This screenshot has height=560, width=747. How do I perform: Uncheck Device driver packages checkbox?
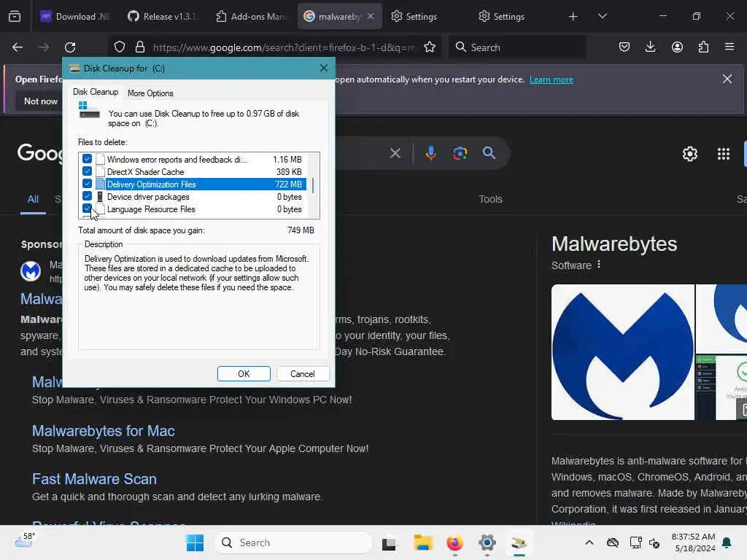pos(87,195)
